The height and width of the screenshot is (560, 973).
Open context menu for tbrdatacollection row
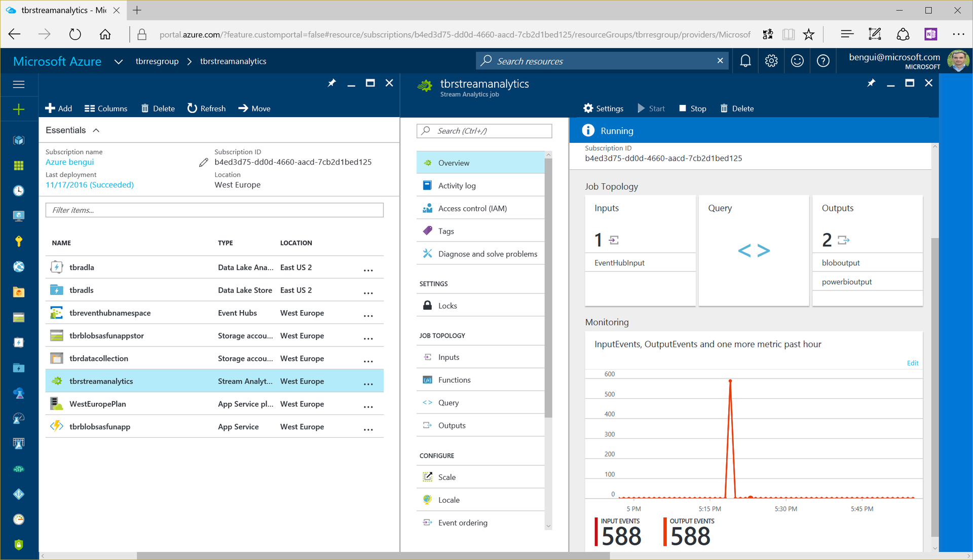point(368,360)
